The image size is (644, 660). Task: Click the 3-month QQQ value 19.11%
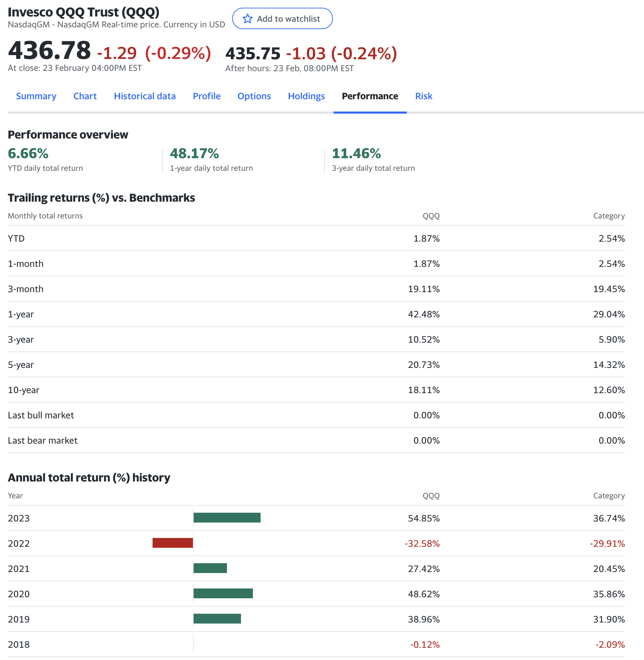[x=424, y=289]
